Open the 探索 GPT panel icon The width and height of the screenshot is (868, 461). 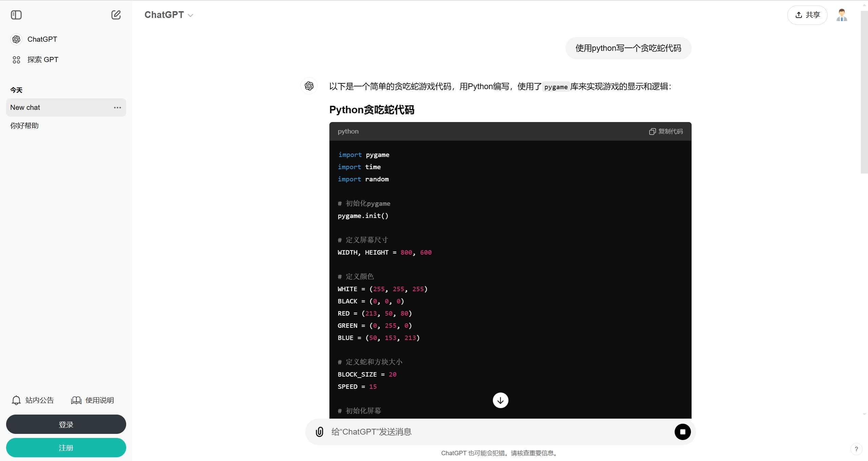coord(16,60)
